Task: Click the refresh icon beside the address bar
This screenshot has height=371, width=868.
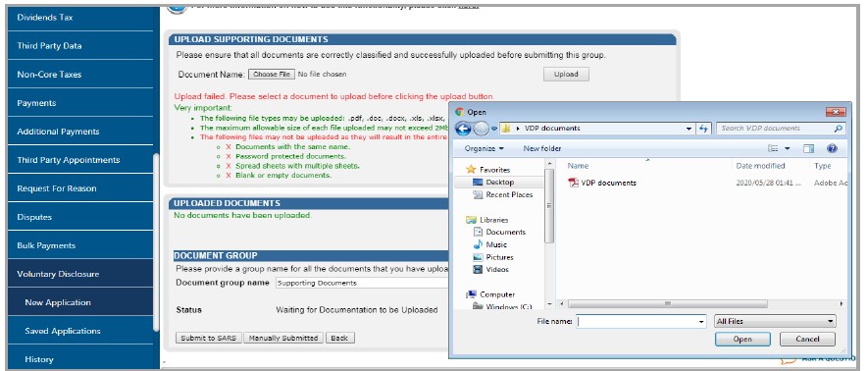Action: coord(703,129)
